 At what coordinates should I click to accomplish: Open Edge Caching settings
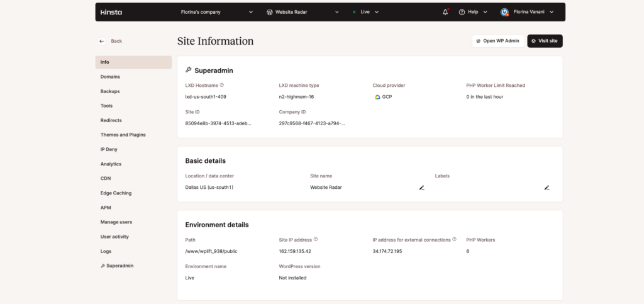[x=116, y=193]
